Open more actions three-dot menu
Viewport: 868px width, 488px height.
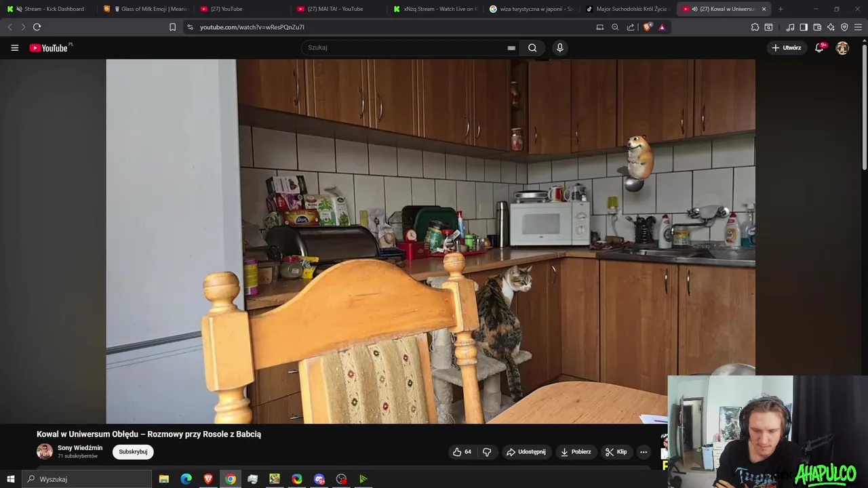point(644,451)
